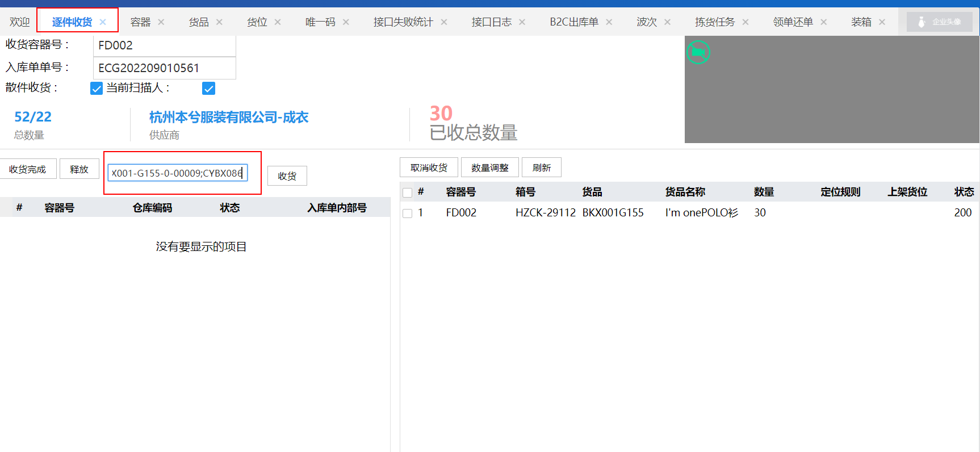980x452 pixels.
Task: Toggle the 散件收货 checkbox
Action: 97,89
